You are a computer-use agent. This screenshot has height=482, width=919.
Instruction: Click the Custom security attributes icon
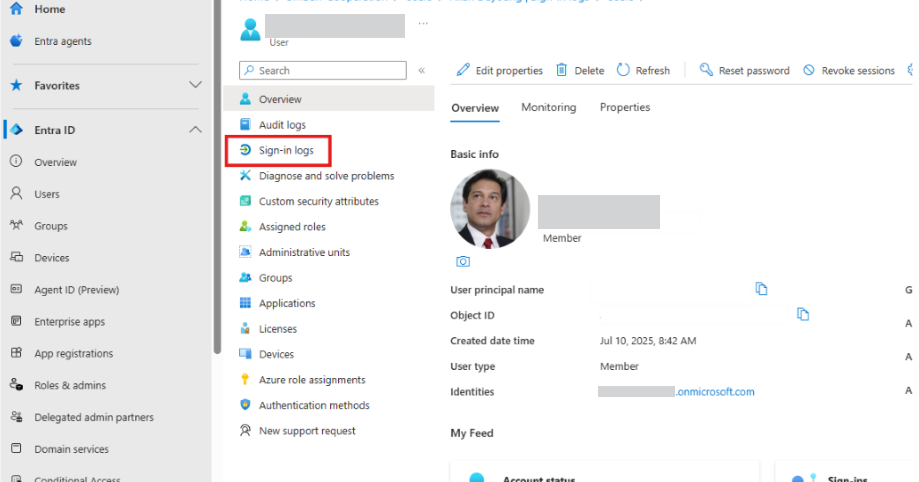pyautogui.click(x=245, y=201)
